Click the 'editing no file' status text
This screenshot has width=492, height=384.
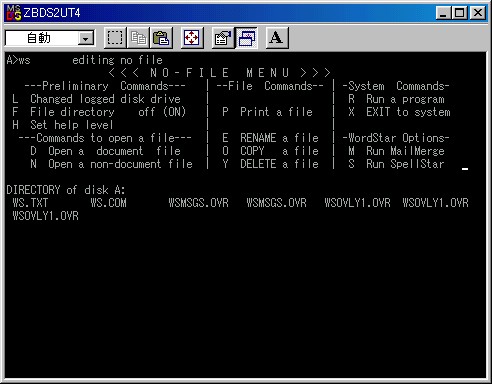pos(117,60)
